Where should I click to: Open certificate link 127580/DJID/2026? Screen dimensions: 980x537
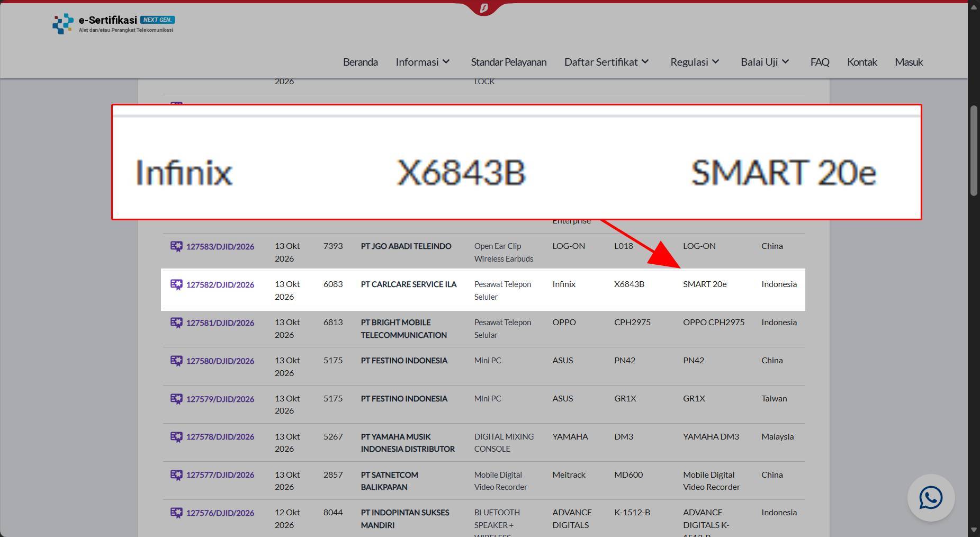[x=220, y=361]
